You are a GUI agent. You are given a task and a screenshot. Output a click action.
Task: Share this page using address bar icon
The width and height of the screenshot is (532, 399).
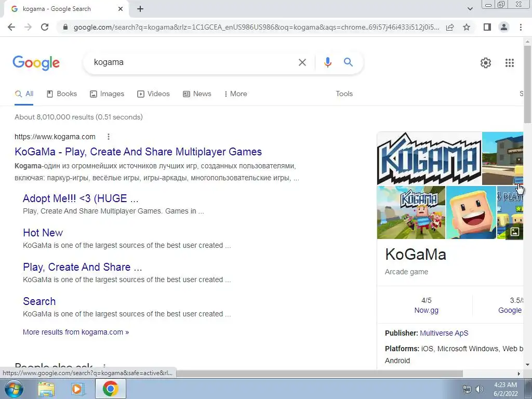click(x=450, y=27)
